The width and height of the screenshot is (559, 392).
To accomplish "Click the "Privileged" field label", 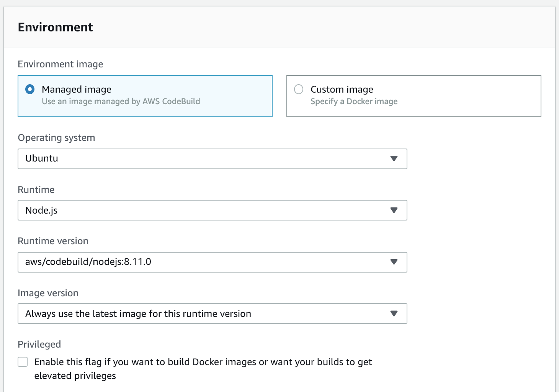I will 39,345.
